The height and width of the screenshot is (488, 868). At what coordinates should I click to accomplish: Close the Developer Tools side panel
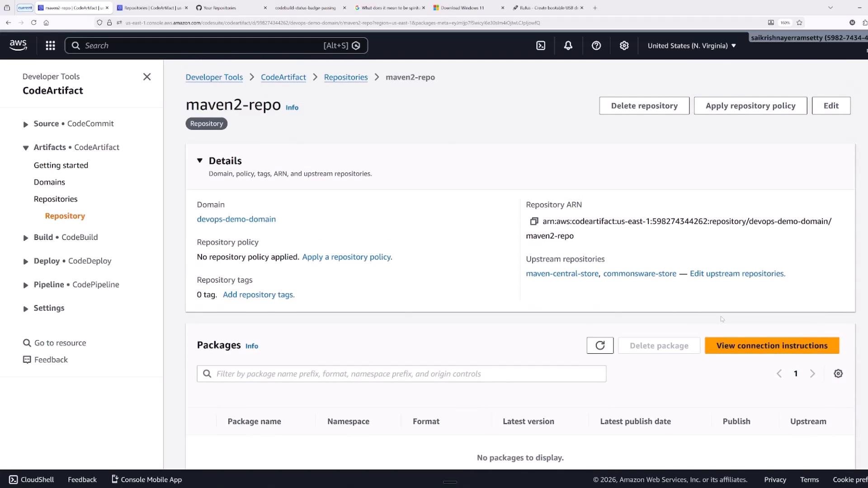[x=147, y=77]
